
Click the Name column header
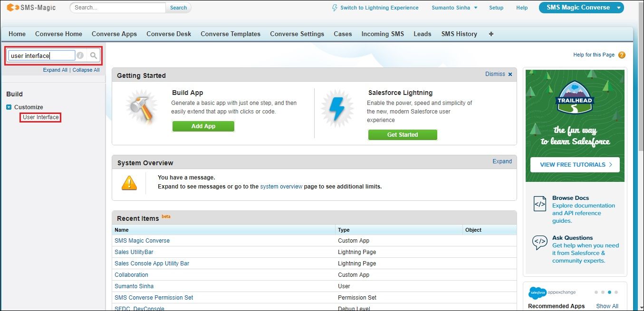pos(224,230)
